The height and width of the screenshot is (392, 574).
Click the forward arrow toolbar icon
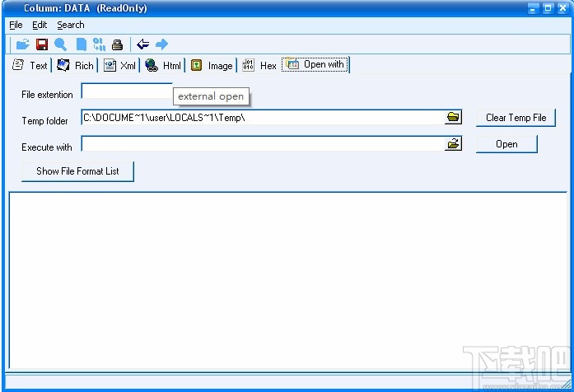161,44
